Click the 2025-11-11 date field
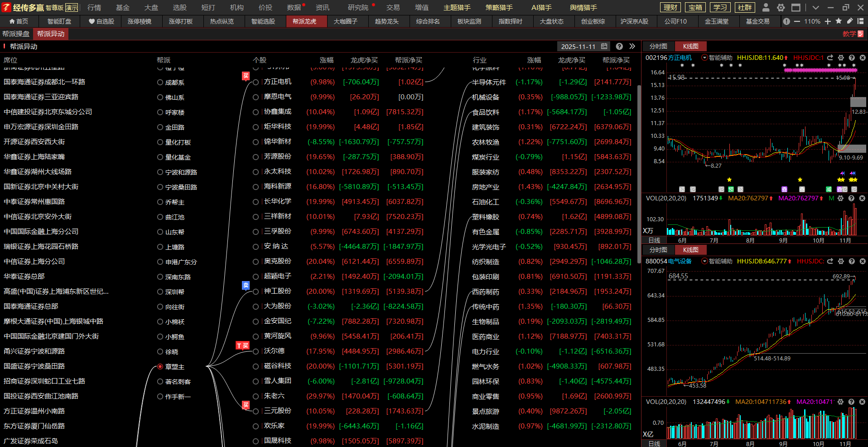 tap(578, 47)
